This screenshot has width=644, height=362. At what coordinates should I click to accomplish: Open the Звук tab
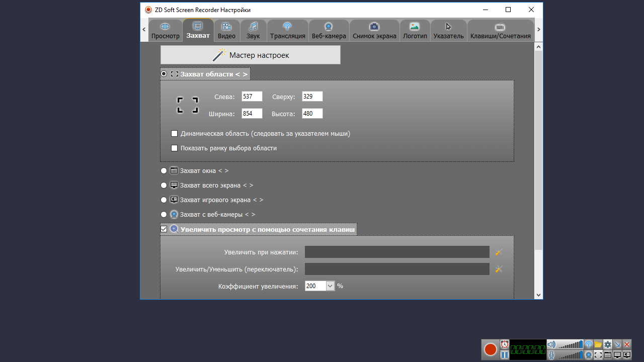pyautogui.click(x=253, y=31)
